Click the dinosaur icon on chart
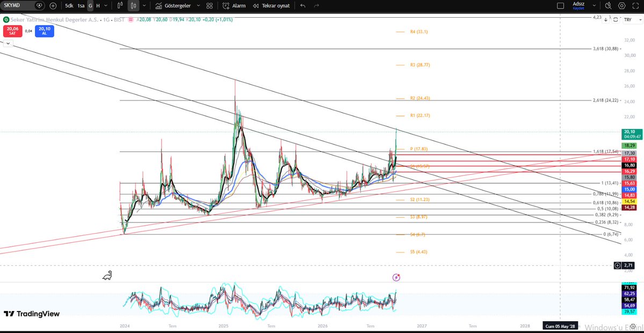 [x=107, y=276]
